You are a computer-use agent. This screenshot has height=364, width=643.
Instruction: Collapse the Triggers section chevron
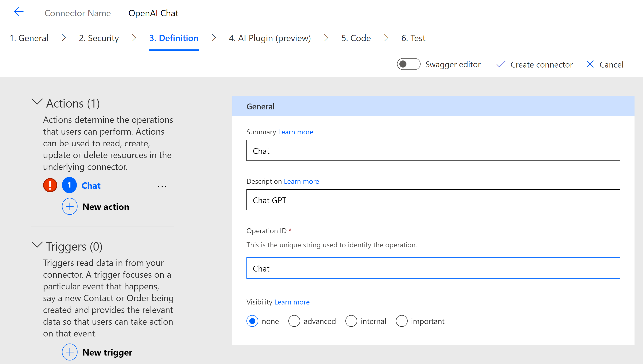37,245
